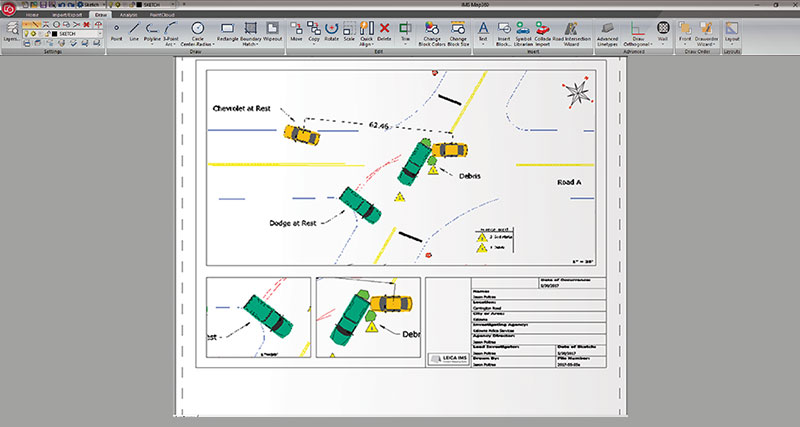Click the Delete red X tool

click(385, 32)
